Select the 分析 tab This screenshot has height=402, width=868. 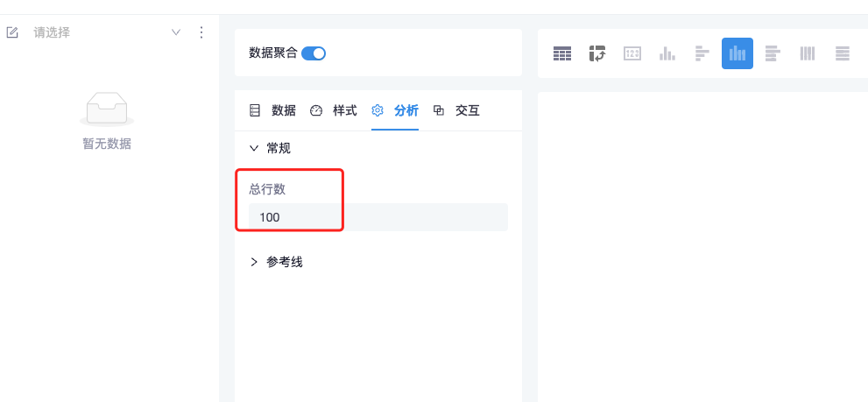click(395, 110)
